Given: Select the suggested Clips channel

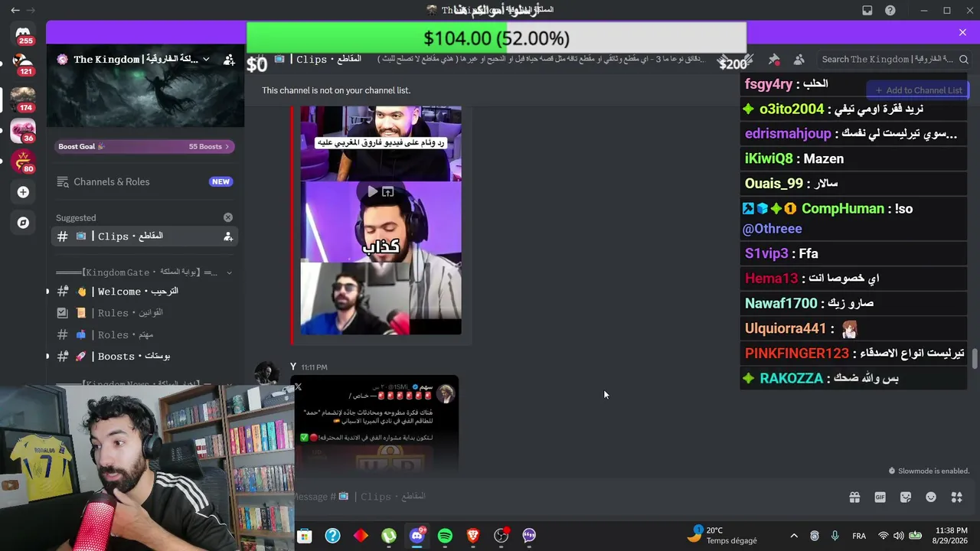Looking at the screenshot, I should click(x=145, y=236).
